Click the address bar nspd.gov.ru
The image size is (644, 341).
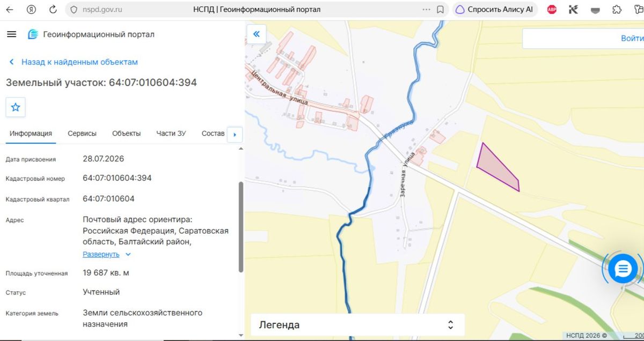coord(103,9)
